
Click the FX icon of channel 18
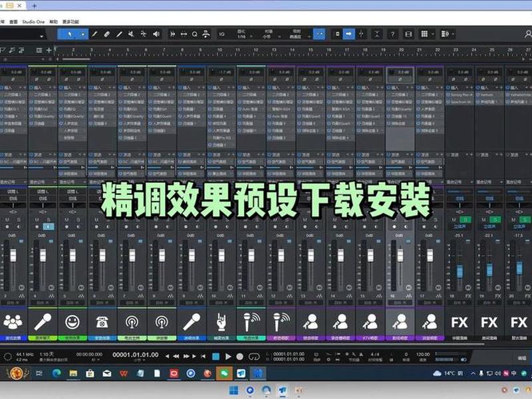click(x=460, y=323)
